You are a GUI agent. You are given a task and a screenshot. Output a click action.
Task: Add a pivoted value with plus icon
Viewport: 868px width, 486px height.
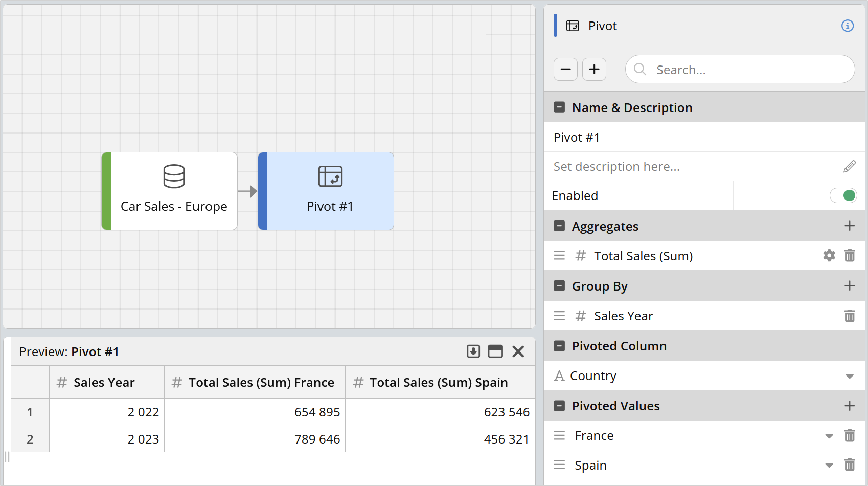coord(849,406)
